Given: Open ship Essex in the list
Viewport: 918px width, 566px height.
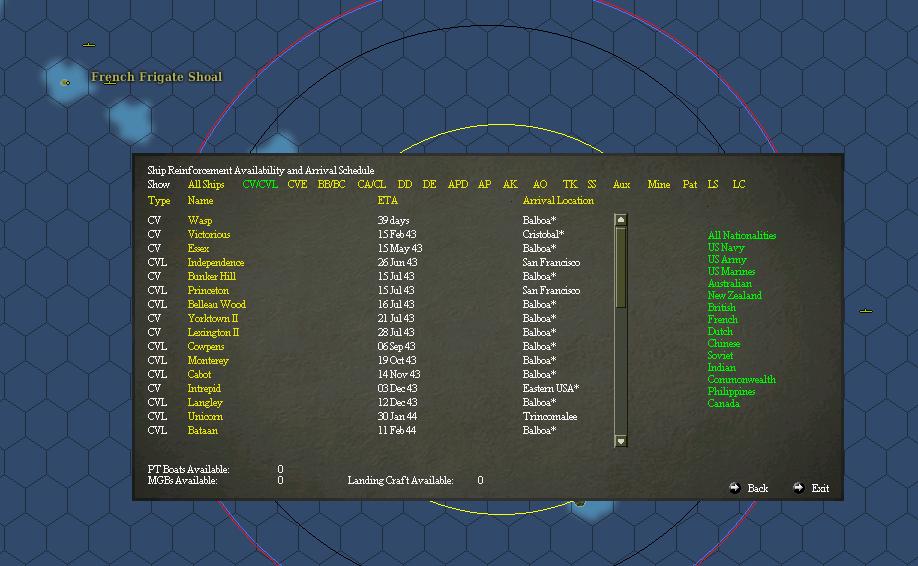Looking at the screenshot, I should pyautogui.click(x=198, y=249).
